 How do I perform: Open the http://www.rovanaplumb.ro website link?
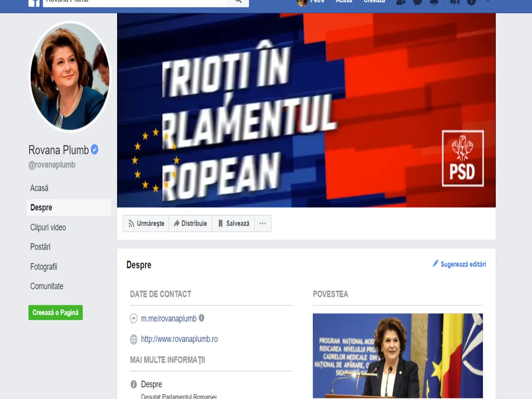[x=180, y=339]
